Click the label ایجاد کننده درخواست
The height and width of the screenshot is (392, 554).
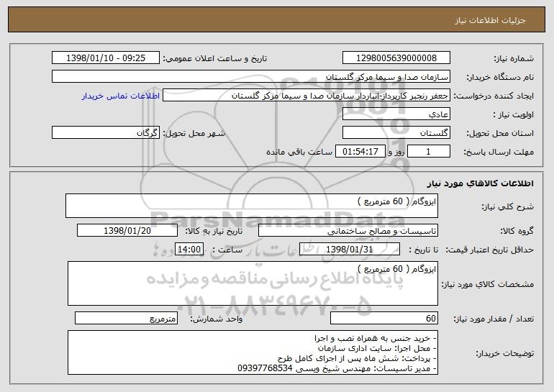point(494,96)
